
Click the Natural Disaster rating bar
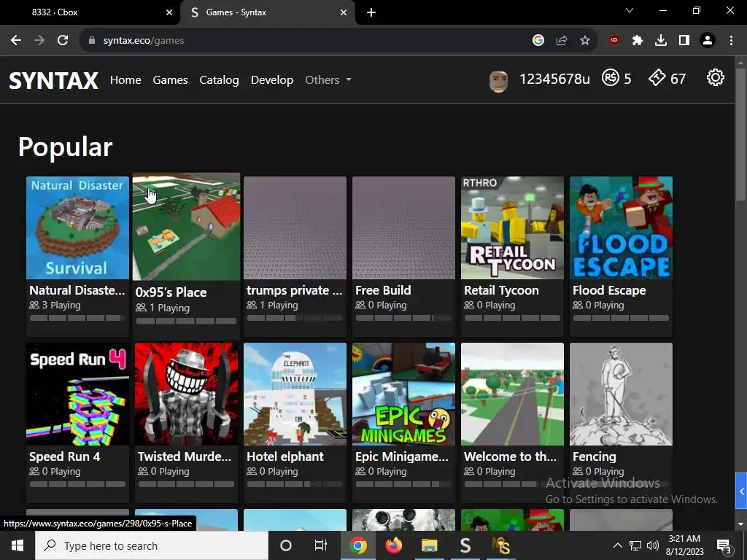tap(77, 318)
